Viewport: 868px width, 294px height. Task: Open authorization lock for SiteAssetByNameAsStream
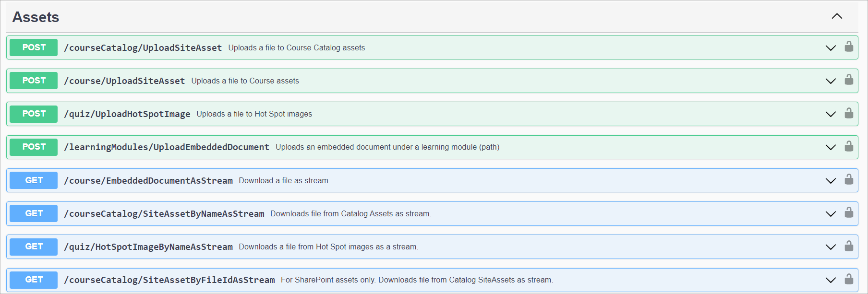point(849,212)
